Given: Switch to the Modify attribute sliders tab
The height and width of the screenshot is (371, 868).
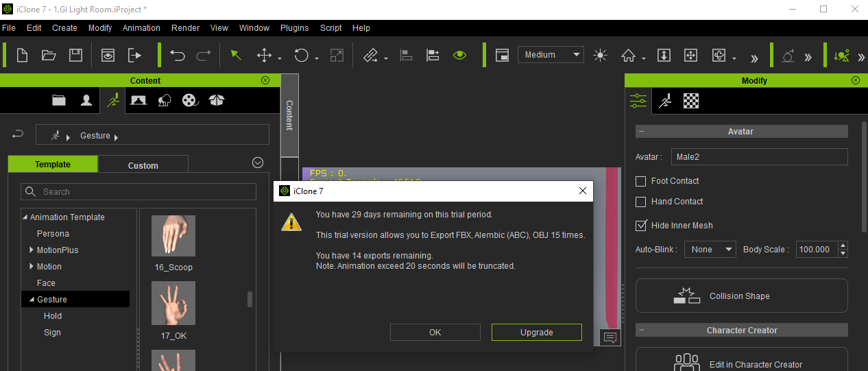Looking at the screenshot, I should 638,101.
